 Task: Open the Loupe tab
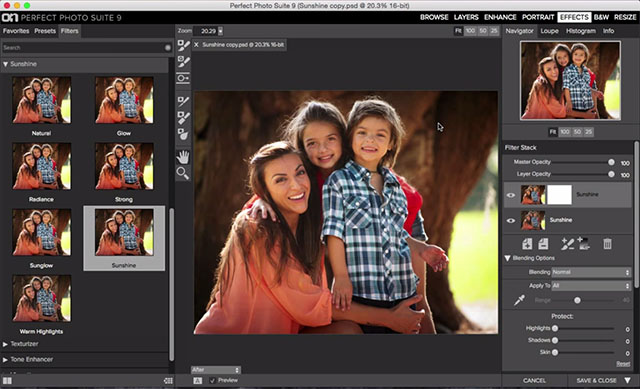coord(549,31)
